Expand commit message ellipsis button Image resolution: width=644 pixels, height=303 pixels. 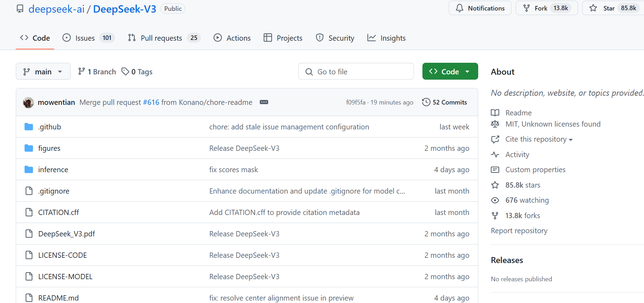pos(264,102)
